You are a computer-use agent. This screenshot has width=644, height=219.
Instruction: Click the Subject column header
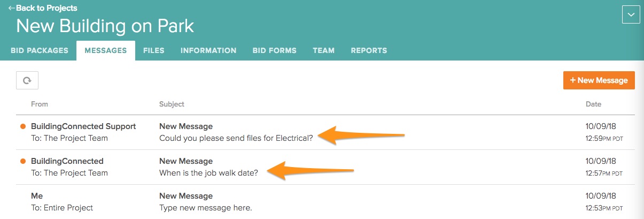[172, 104]
